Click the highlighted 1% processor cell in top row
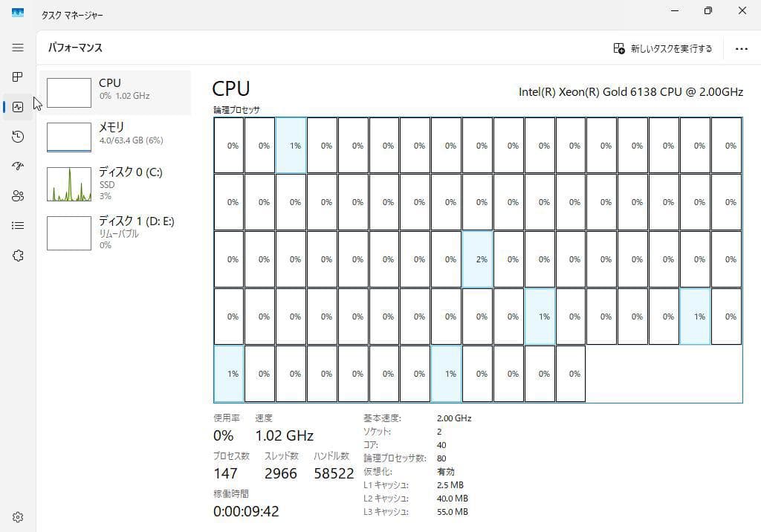This screenshot has height=532, width=761. click(x=291, y=146)
